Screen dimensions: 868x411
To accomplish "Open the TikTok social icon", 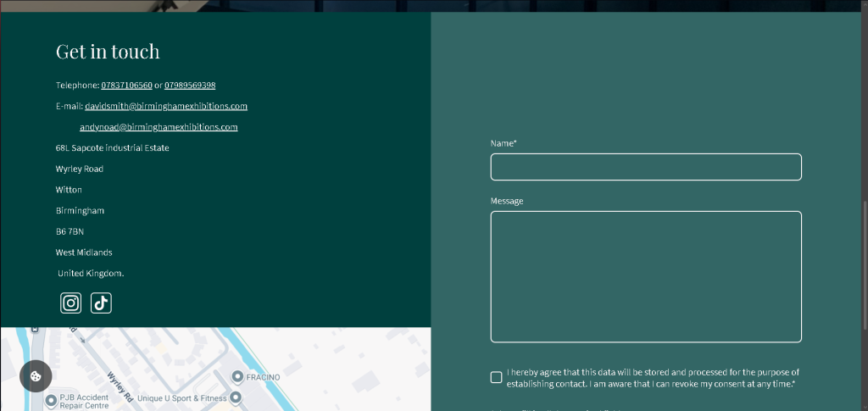I will (102, 303).
